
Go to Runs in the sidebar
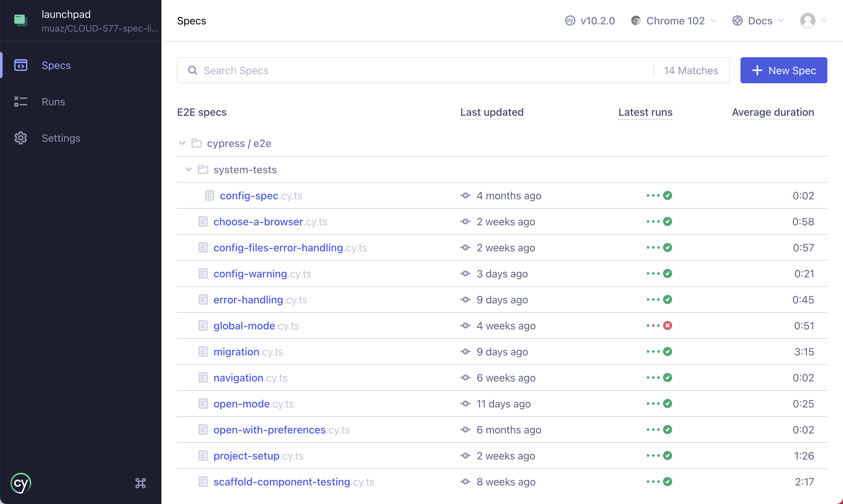point(53,101)
